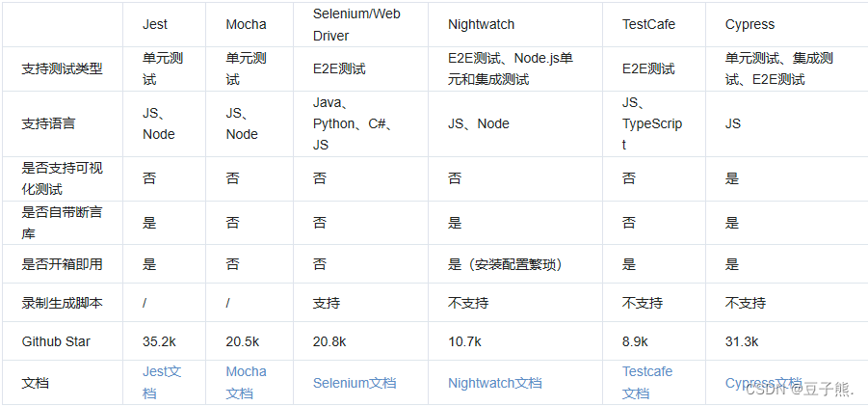Click the Selenium文档 link
This screenshot has height=406, width=868.
354,383
